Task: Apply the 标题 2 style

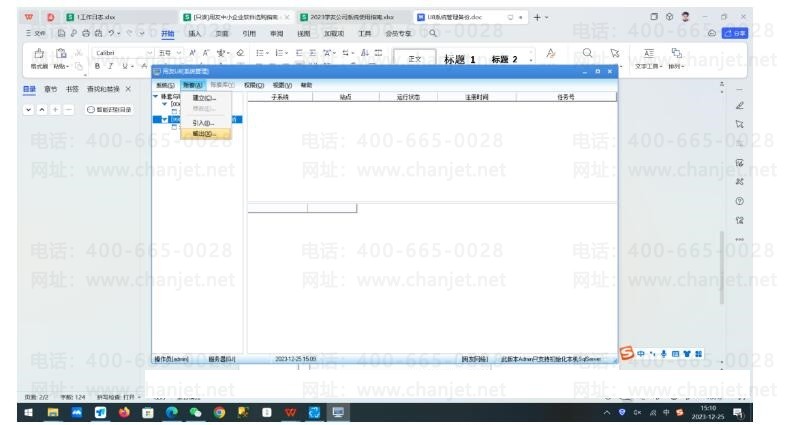Action: [x=504, y=59]
